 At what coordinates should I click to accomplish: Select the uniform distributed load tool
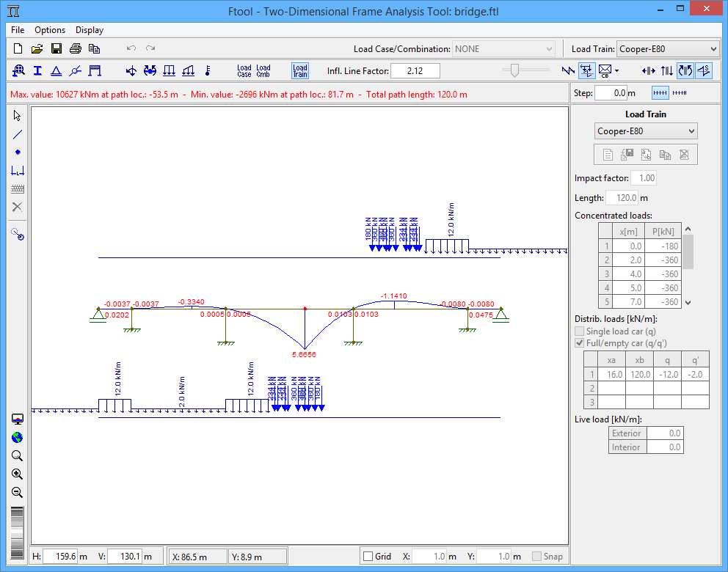169,71
